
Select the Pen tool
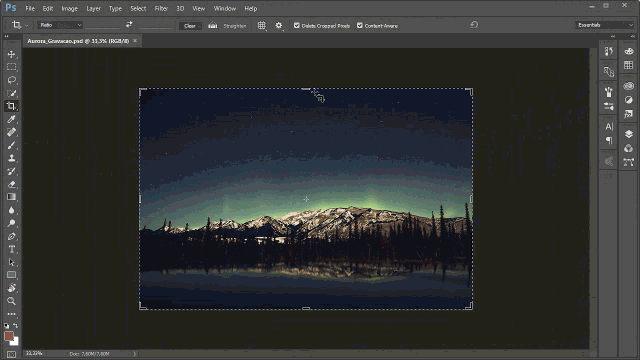click(11, 236)
